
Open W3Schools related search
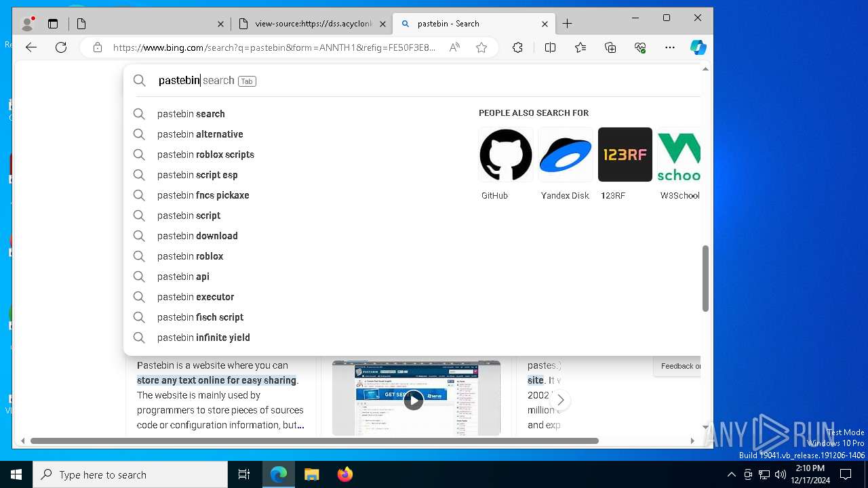click(x=679, y=164)
